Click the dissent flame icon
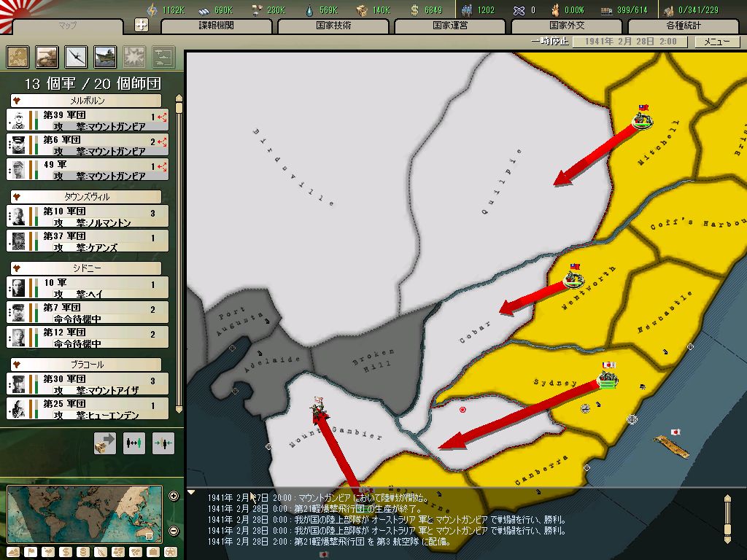 pos(555,10)
